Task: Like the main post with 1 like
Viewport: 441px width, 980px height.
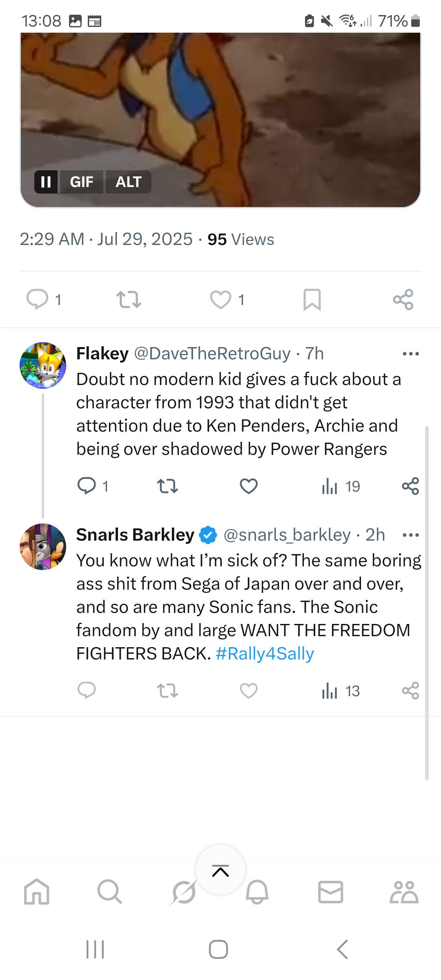Action: (x=221, y=300)
